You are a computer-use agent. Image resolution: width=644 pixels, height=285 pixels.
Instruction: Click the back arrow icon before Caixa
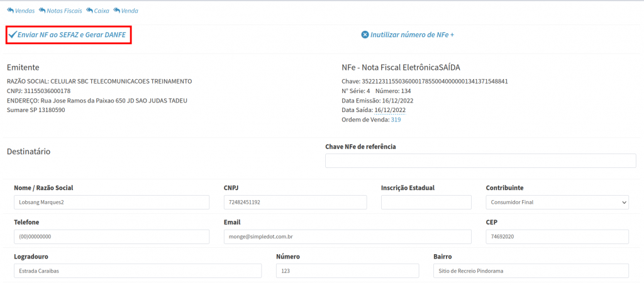(x=89, y=11)
